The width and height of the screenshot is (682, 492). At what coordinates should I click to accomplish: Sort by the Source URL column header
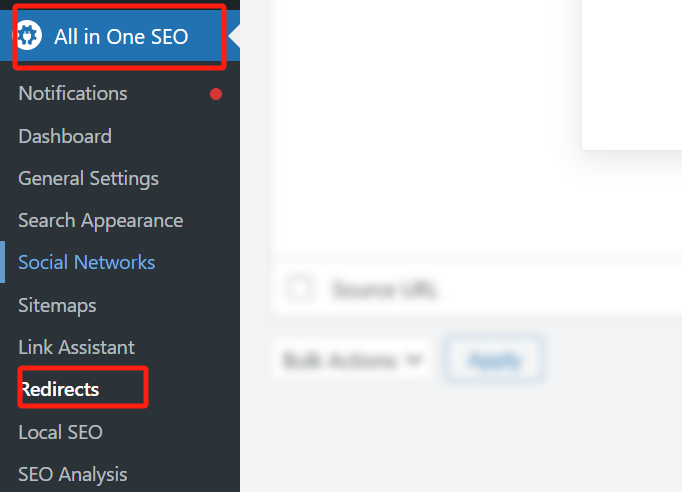384,291
